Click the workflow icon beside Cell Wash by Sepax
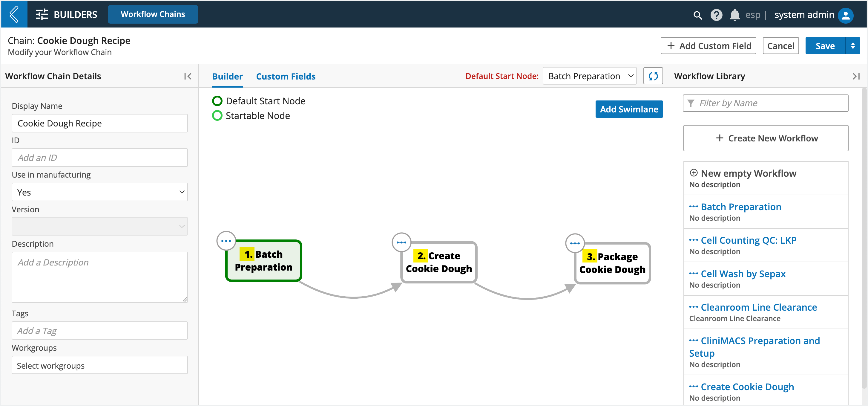Viewport: 868px width, 406px height. pyautogui.click(x=694, y=274)
